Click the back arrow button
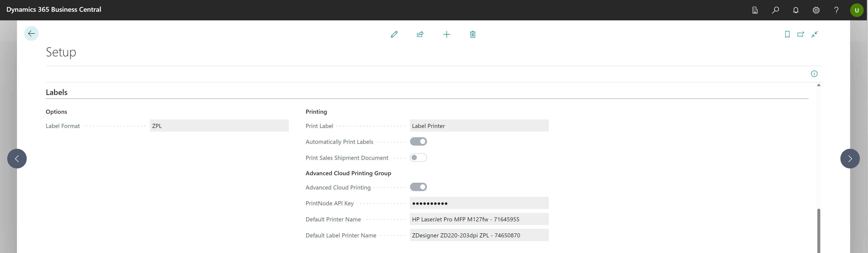Image resolution: width=868 pixels, height=253 pixels. click(x=31, y=33)
